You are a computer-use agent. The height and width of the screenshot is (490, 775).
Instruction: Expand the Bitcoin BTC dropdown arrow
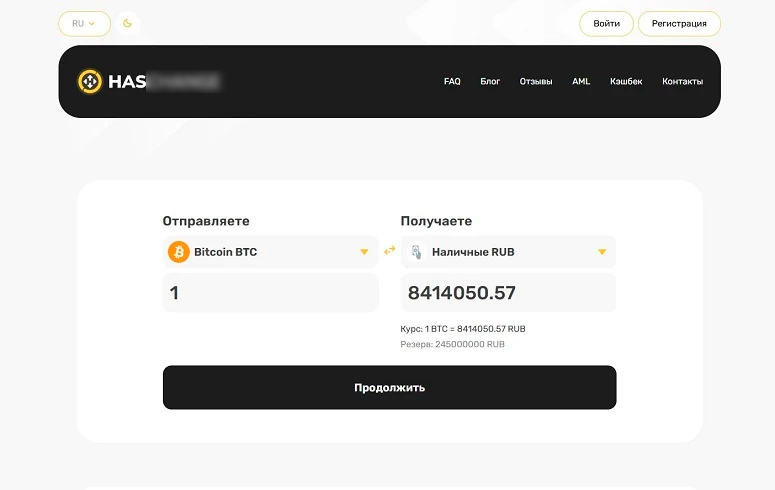[364, 252]
